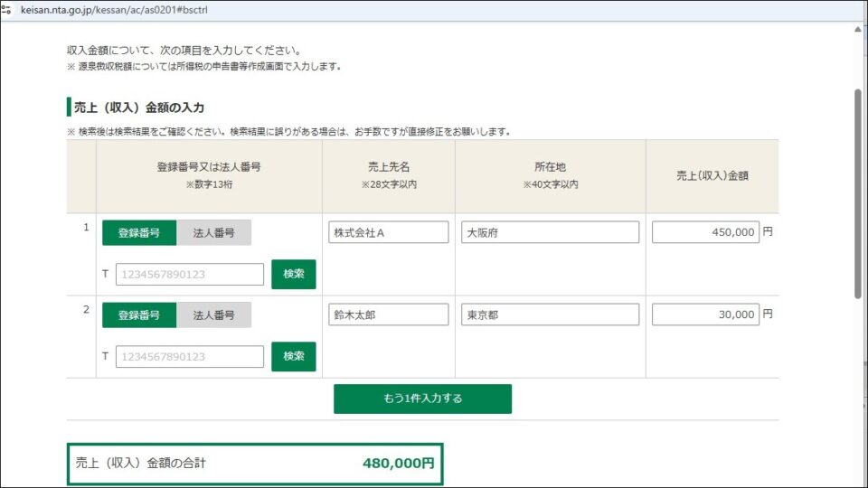The width and height of the screenshot is (868, 488).
Task: Click the 東京都 location field
Action: [550, 314]
